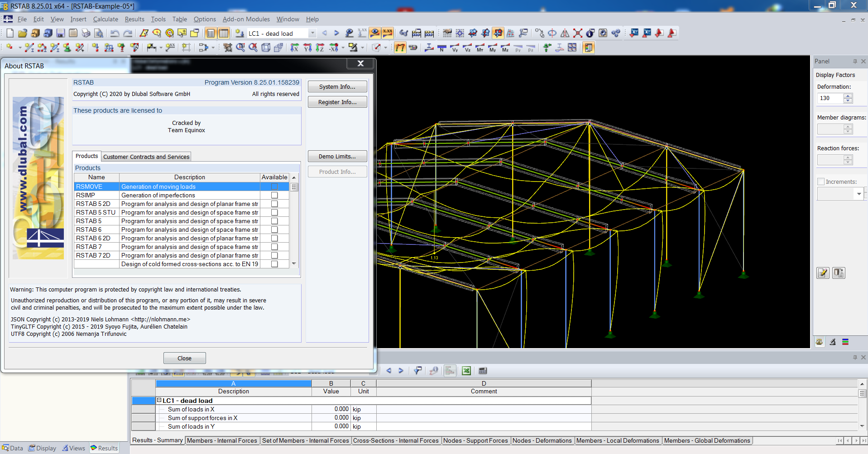
Task: Toggle RSTAB 6 Available checkbox
Action: point(274,229)
